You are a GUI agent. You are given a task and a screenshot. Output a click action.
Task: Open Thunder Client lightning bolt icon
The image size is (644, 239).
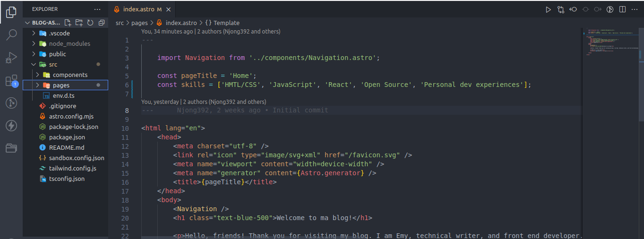coord(11,126)
